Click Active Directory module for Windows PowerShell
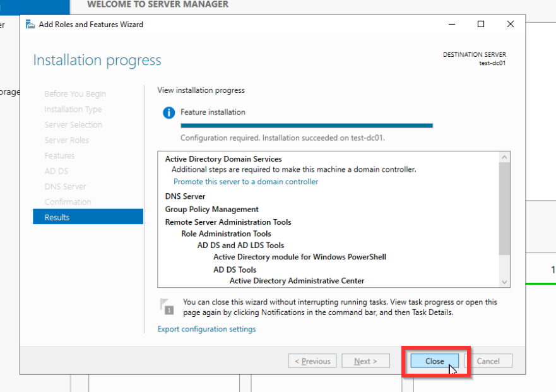This screenshot has width=556, height=392. pyautogui.click(x=300, y=257)
